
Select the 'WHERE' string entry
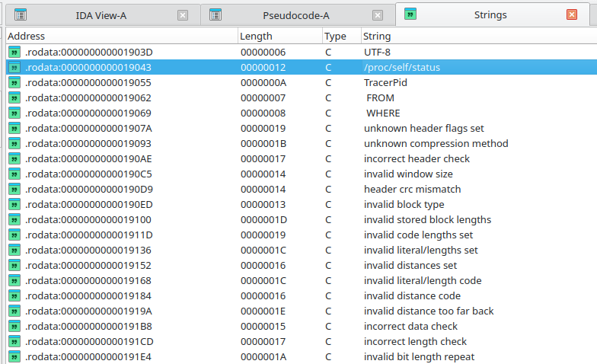coord(383,113)
